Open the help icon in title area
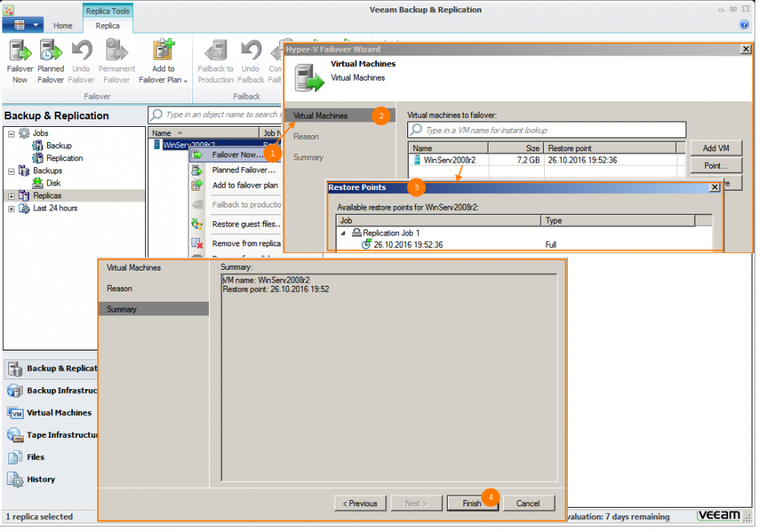Image resolution: width=760 pixels, height=532 pixels. click(744, 25)
